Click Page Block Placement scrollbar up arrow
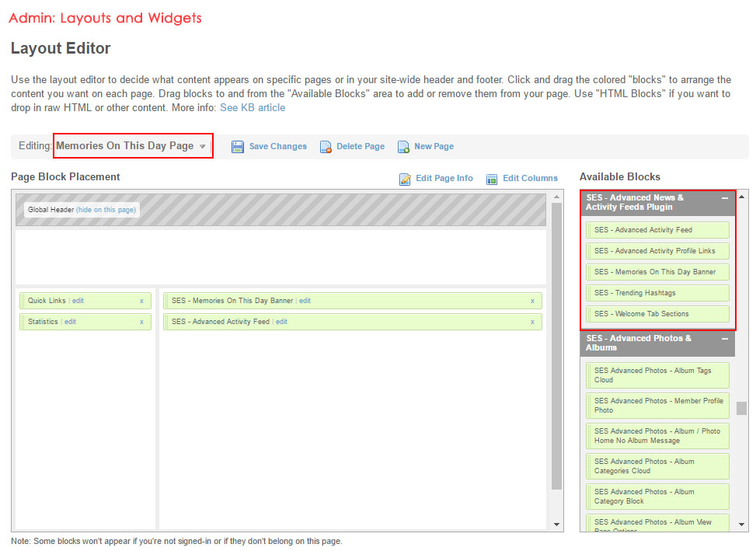The height and width of the screenshot is (551, 756). 556,197
